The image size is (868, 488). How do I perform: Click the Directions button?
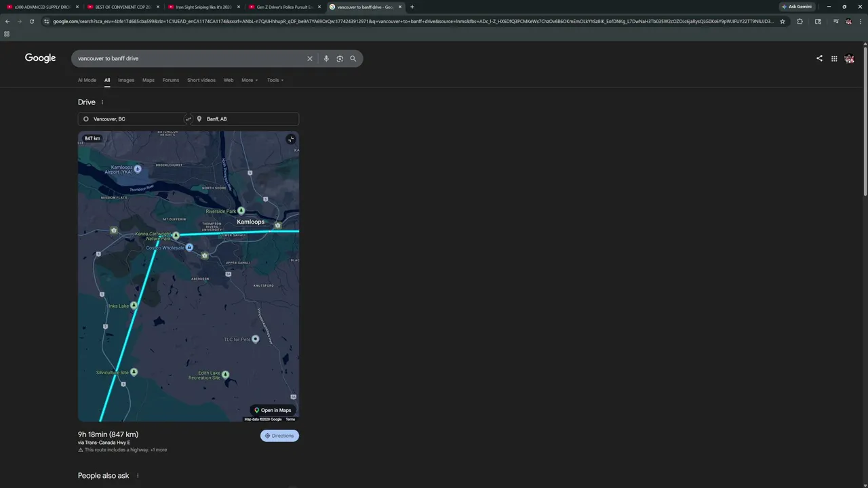pos(279,436)
